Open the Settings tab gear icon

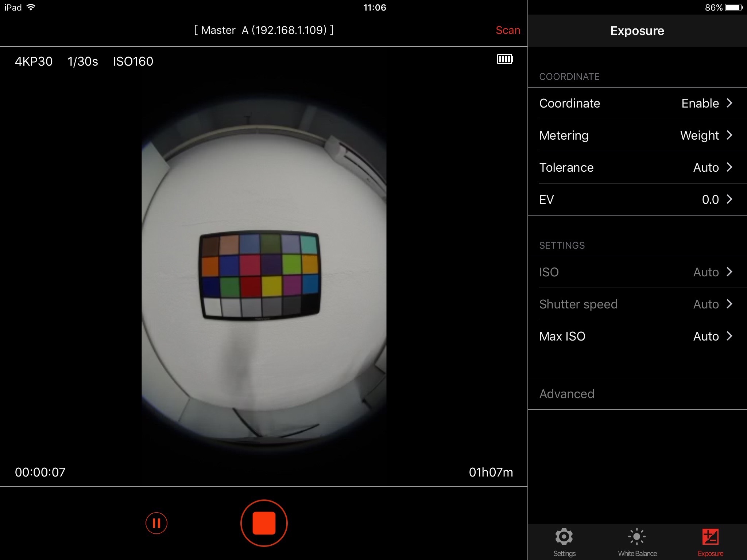pos(564,537)
